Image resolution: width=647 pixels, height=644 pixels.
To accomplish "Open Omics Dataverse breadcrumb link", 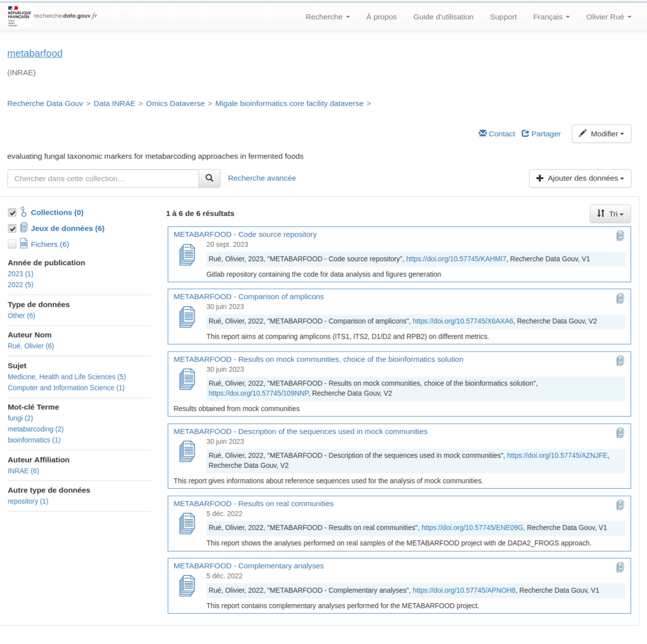I will pos(175,104).
